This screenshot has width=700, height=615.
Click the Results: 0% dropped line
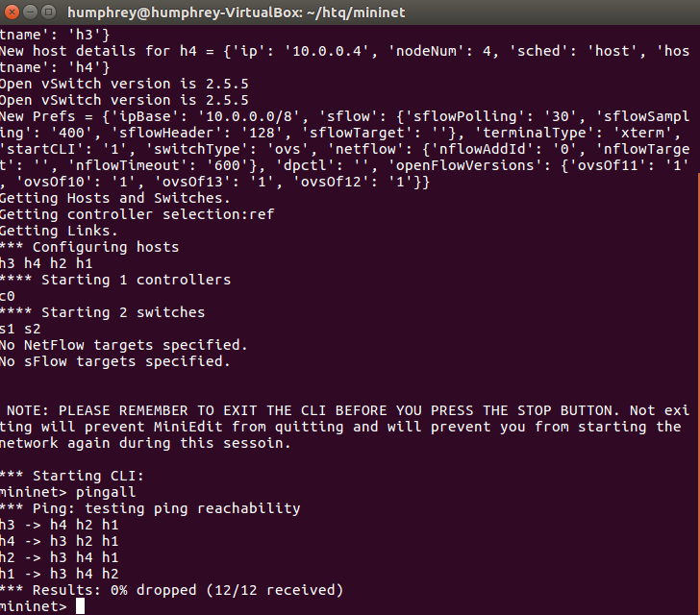[171, 590]
